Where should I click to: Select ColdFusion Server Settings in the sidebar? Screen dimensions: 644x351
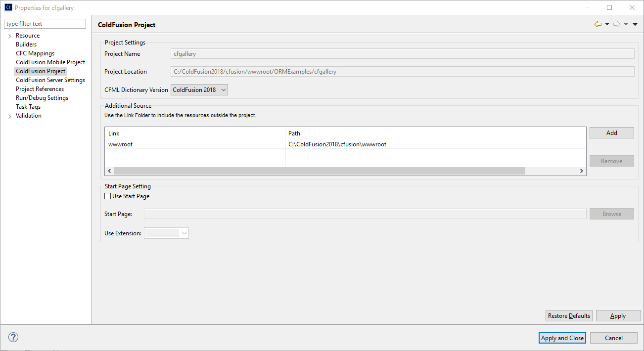(50, 80)
